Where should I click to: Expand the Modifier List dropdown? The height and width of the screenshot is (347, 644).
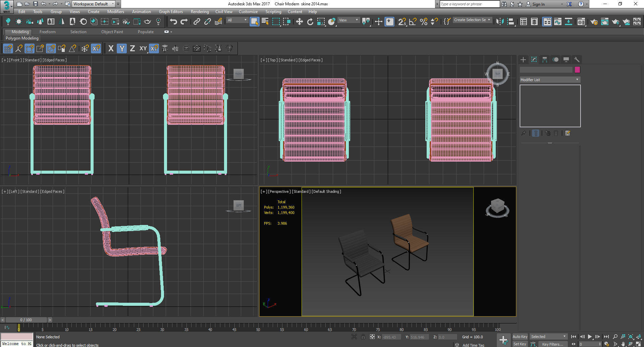click(550, 80)
